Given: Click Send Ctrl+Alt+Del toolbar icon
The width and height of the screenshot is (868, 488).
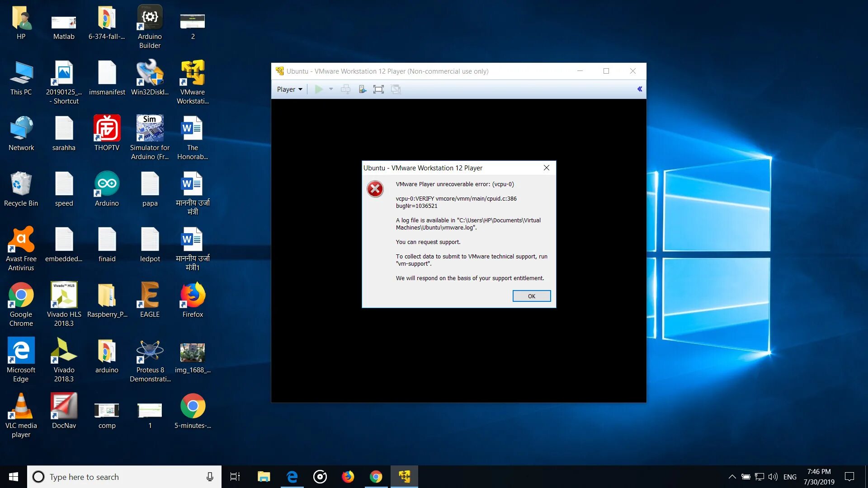Looking at the screenshot, I should (x=345, y=89).
